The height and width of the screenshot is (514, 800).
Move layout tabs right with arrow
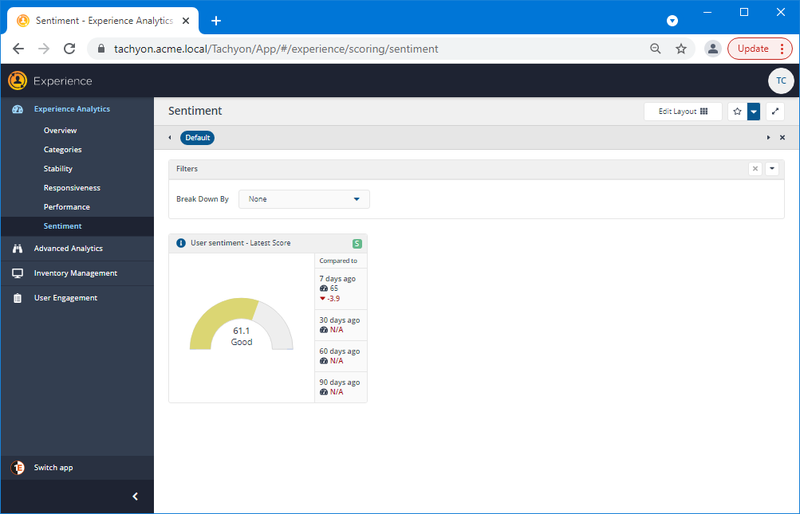point(768,138)
